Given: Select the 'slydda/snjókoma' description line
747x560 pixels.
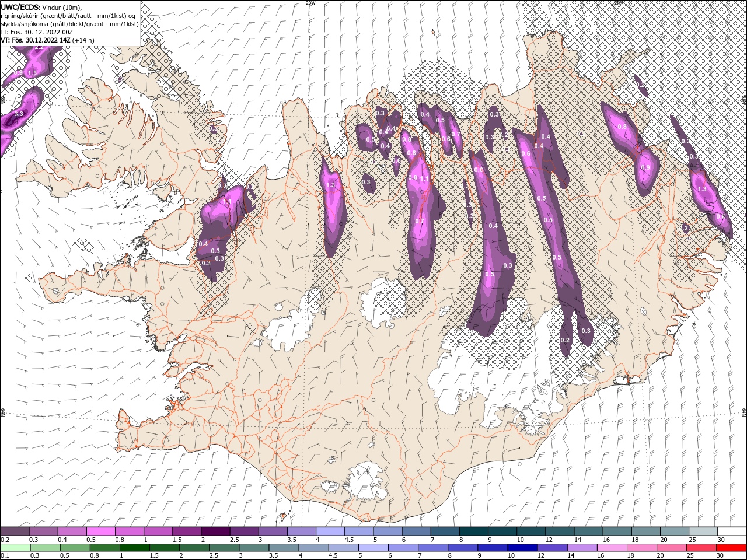Looking at the screenshot, I should coord(69,24).
